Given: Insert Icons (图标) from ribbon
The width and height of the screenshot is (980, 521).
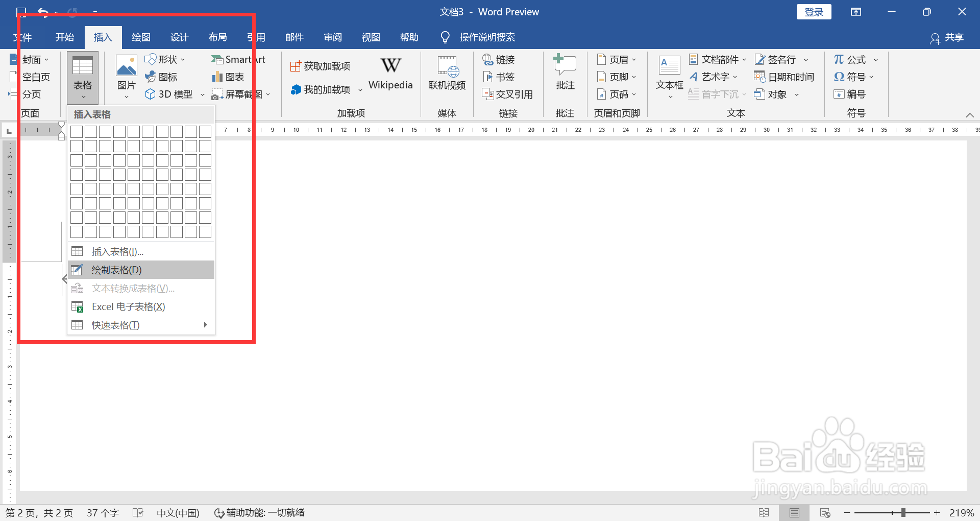Looking at the screenshot, I should [161, 77].
